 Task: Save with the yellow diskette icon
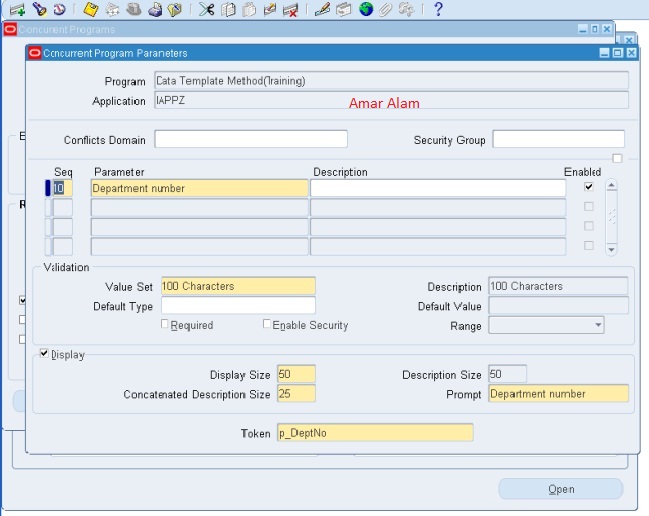click(91, 10)
